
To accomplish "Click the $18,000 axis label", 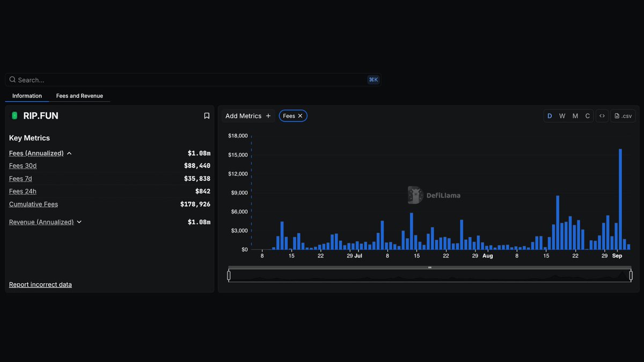I will pos(238,136).
